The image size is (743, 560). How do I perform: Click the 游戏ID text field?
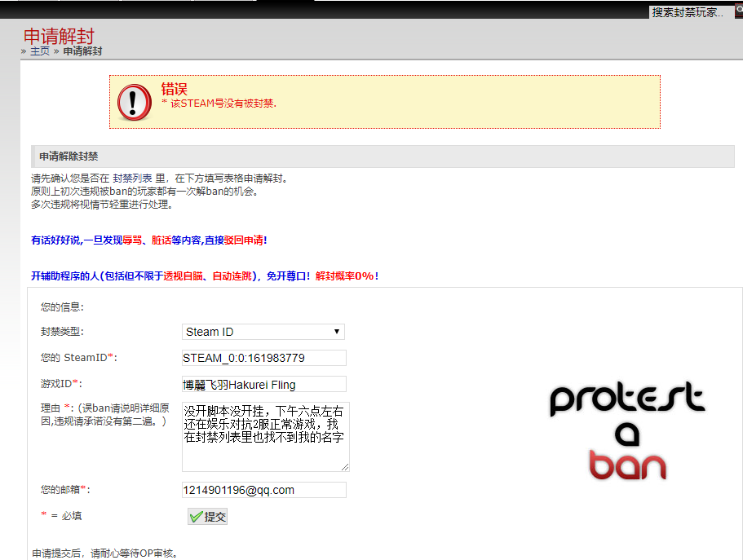(264, 384)
